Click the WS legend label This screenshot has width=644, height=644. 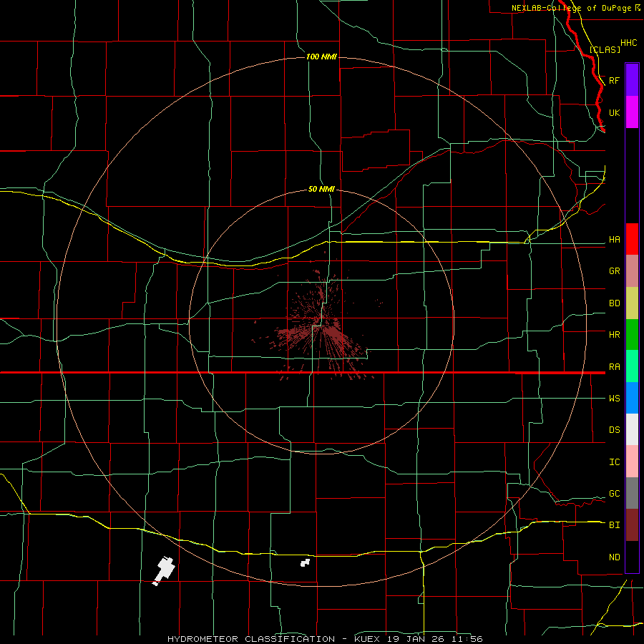click(x=615, y=399)
